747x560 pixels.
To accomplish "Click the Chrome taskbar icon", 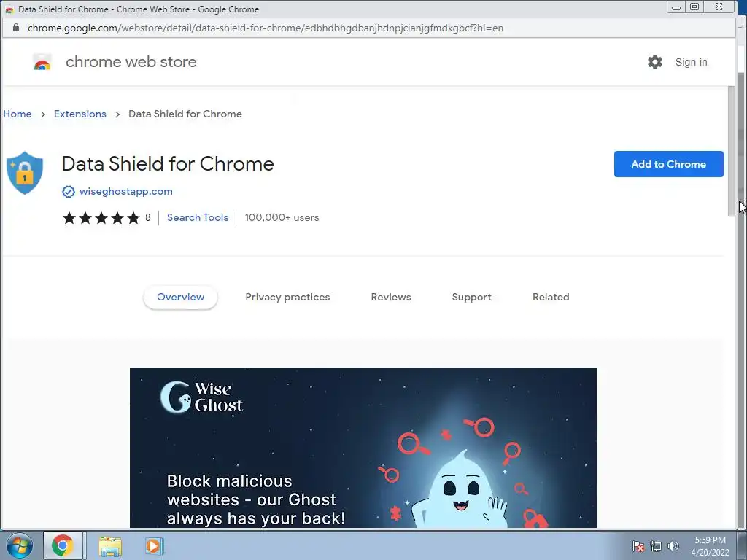I will (63, 545).
